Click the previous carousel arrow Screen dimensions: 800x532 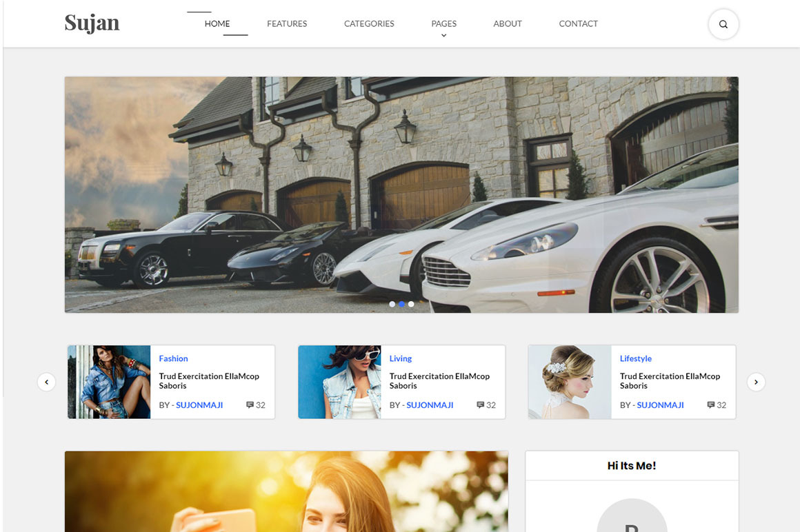pos(46,382)
